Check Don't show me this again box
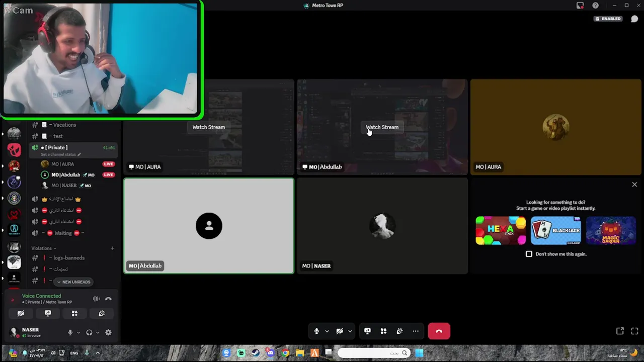Screen dimensions: 644x362 tap(529, 254)
